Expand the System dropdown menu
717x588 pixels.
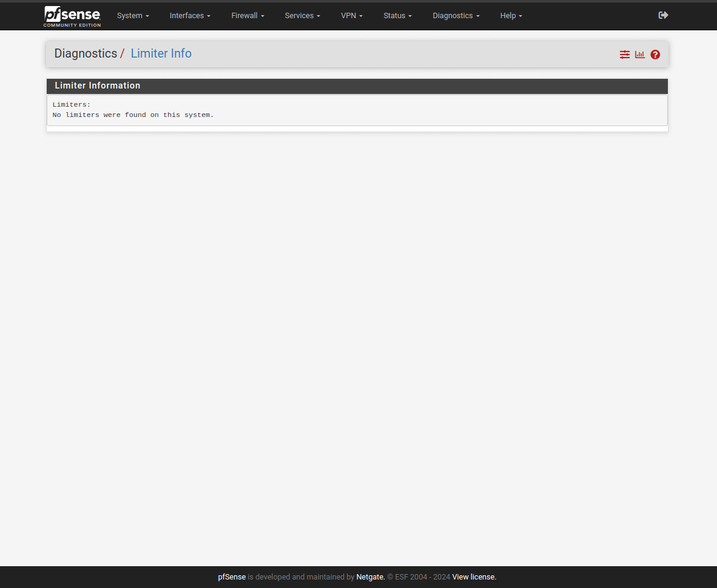point(133,16)
